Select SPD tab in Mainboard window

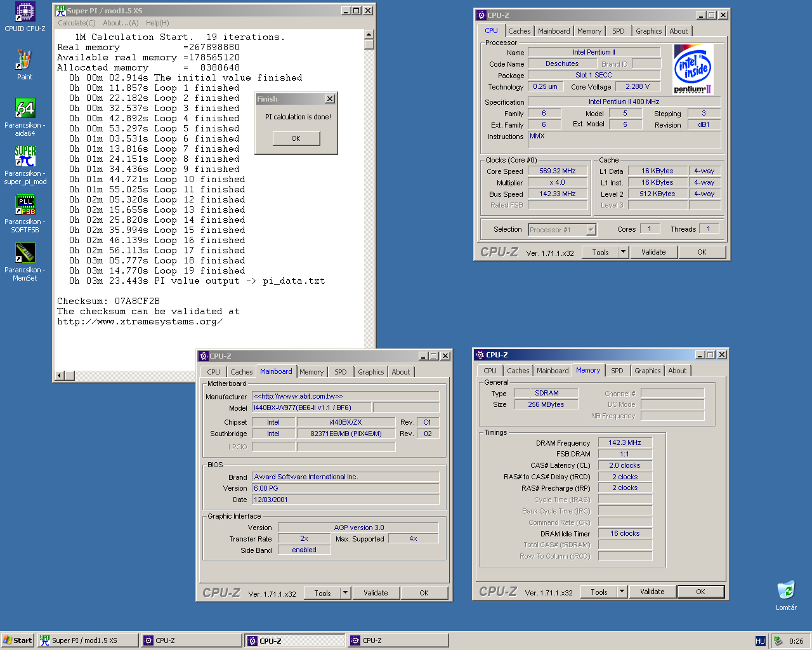(341, 372)
